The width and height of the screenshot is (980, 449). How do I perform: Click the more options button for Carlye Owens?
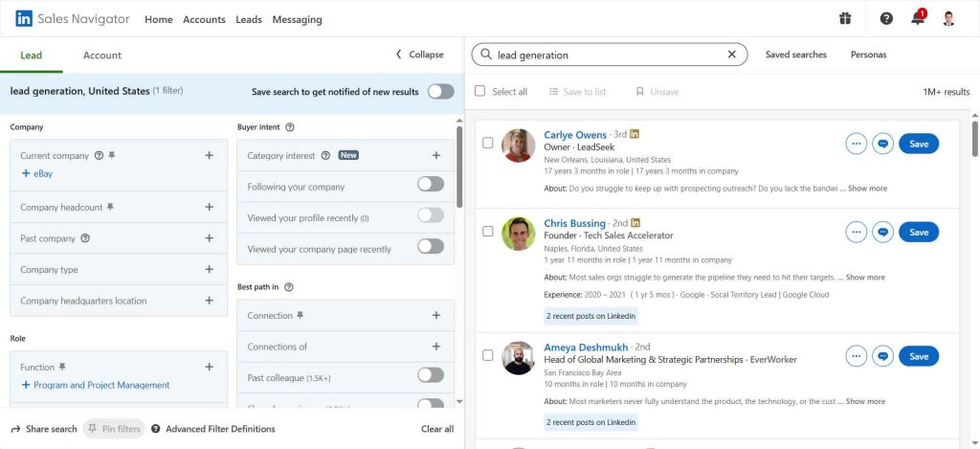click(857, 144)
